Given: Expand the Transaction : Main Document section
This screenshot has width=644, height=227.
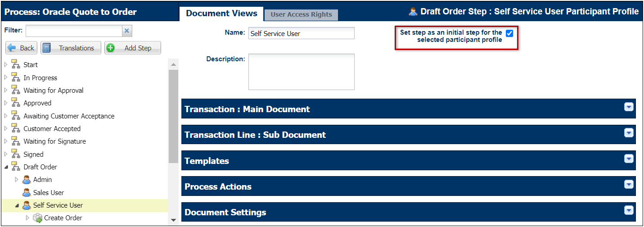Looking at the screenshot, I should 629,107.
